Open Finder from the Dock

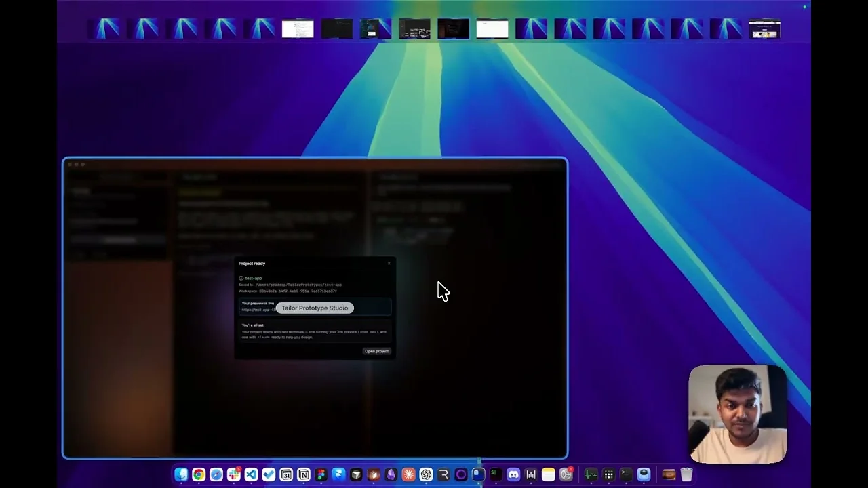[181, 475]
